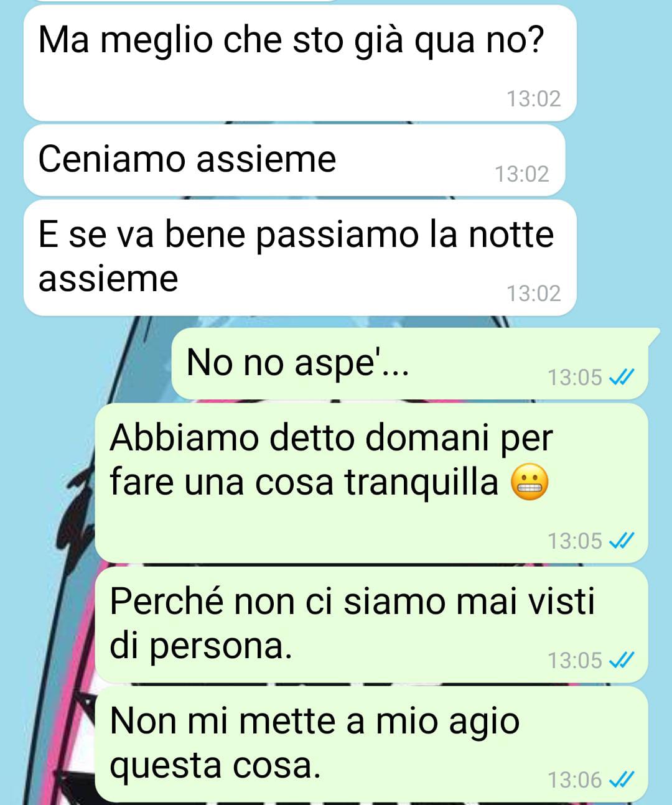Tap the "Abbiamo detto domani per fare" bubble

coord(371,483)
